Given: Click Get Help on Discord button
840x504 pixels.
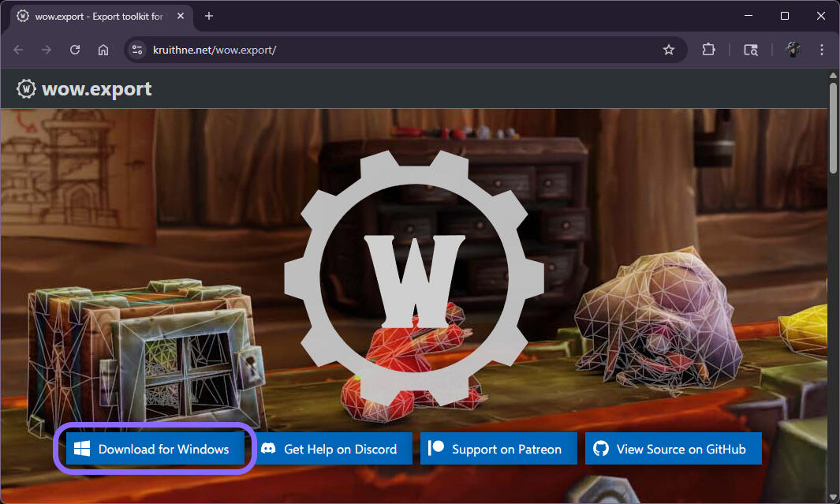Looking at the screenshot, I should 336,449.
